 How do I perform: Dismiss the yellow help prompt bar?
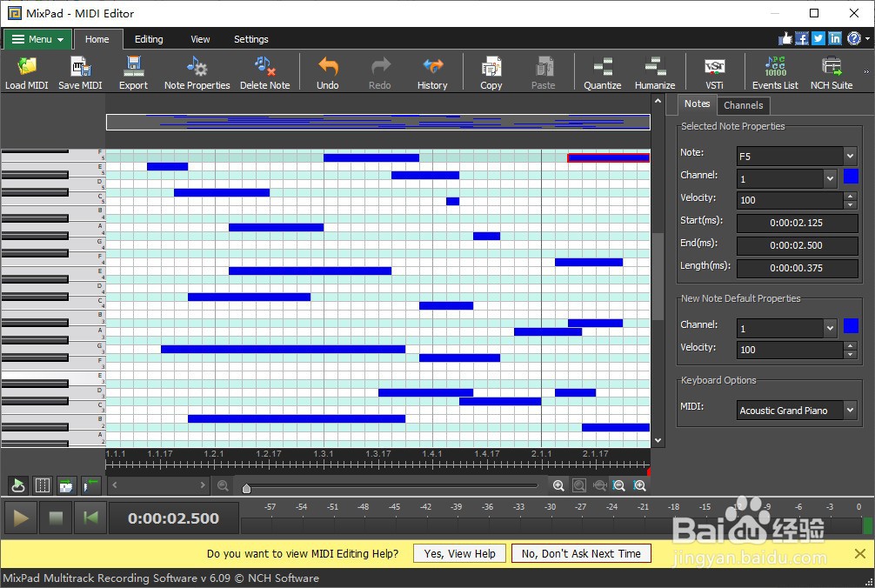pyautogui.click(x=860, y=553)
